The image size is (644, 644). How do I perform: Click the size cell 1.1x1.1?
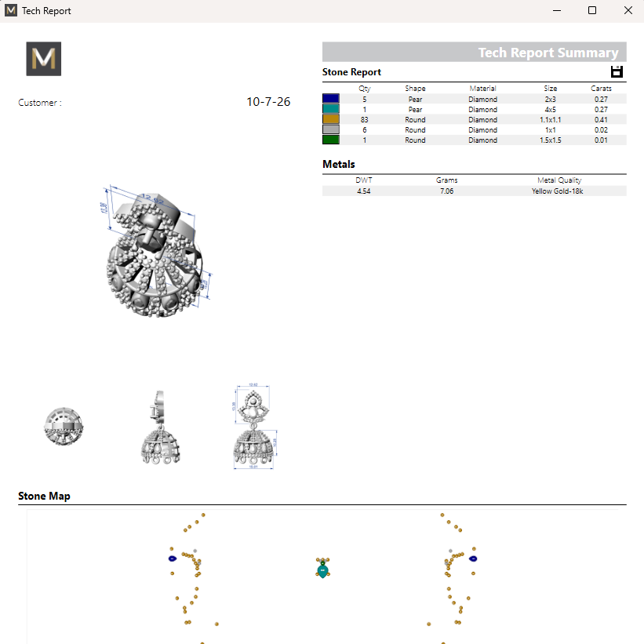551,119
